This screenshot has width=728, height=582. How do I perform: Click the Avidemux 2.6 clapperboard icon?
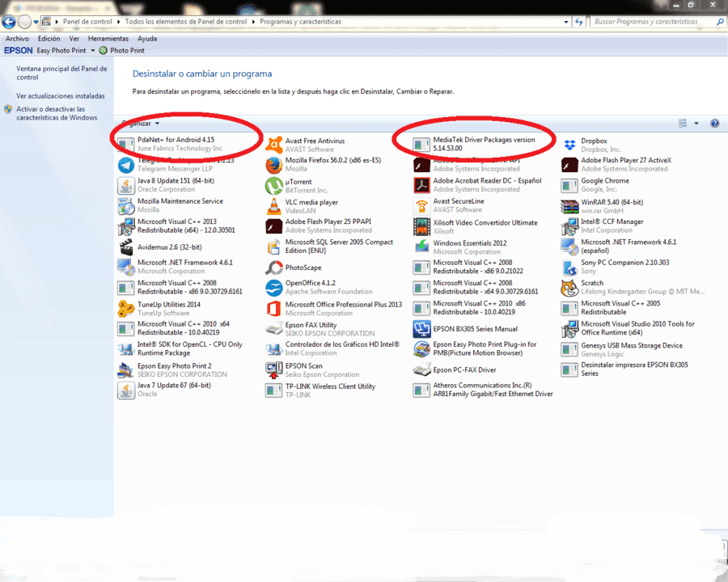(126, 247)
